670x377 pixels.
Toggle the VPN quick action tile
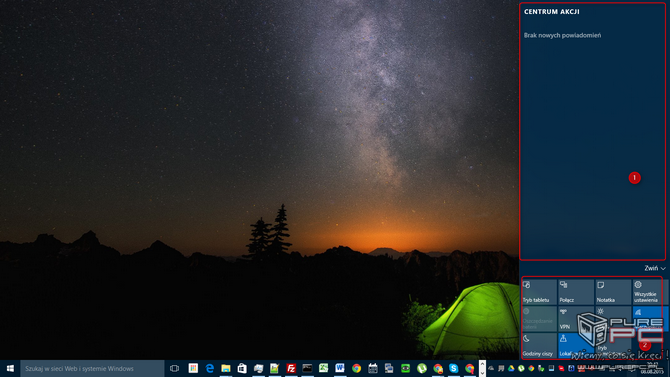point(576,319)
